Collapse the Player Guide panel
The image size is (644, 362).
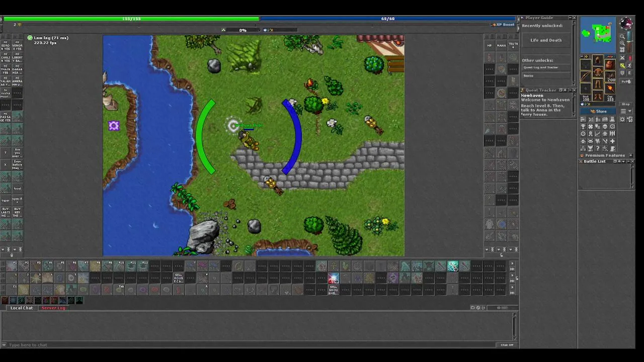pos(570,18)
